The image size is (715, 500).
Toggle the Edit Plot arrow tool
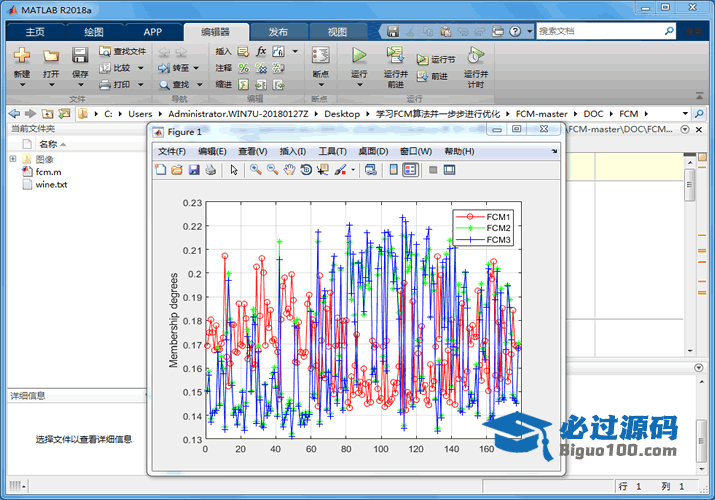[233, 170]
